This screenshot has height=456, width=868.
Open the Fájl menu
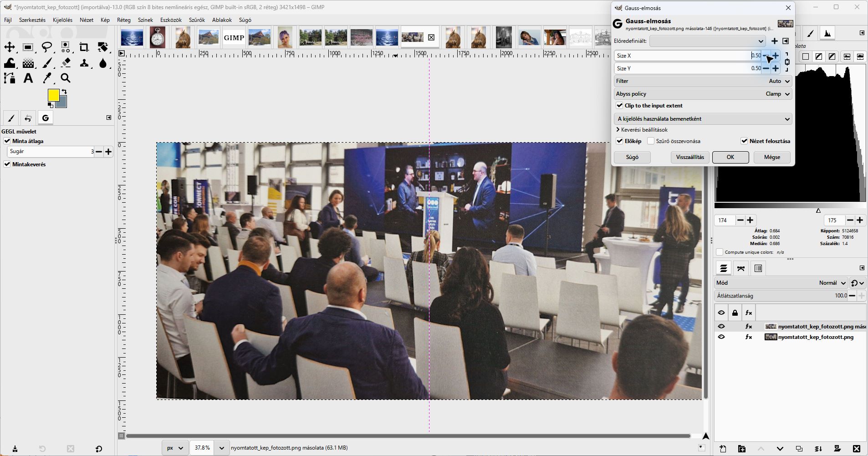click(8, 20)
